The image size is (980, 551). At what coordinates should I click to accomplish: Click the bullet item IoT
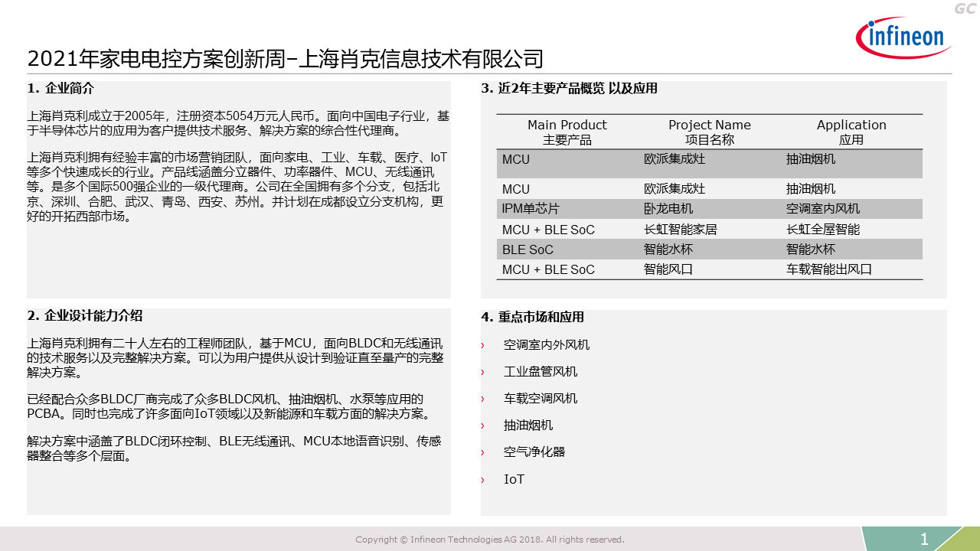tap(514, 480)
